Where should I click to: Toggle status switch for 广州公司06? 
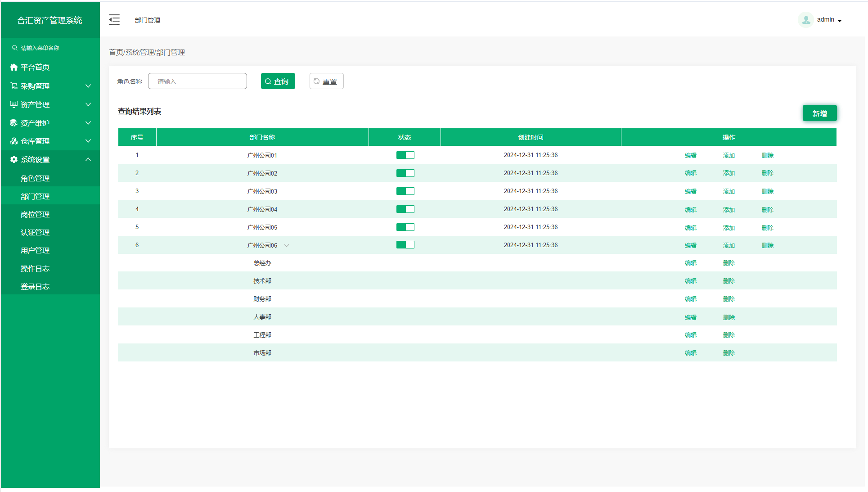coord(405,245)
